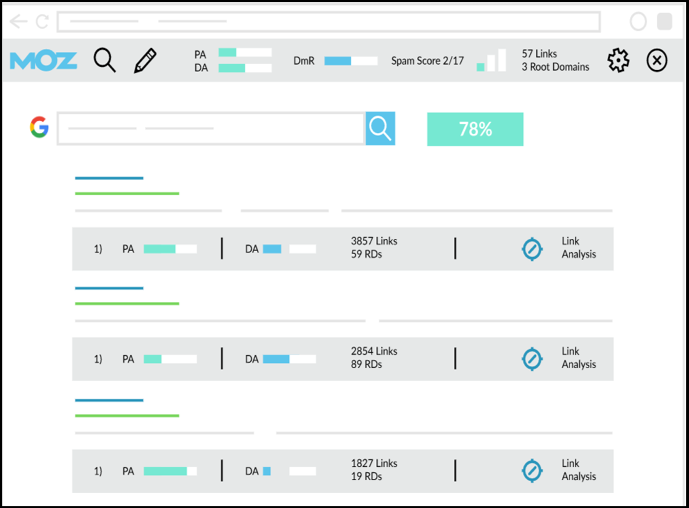Close the MozBar with X icon
689x508 pixels.
656,61
